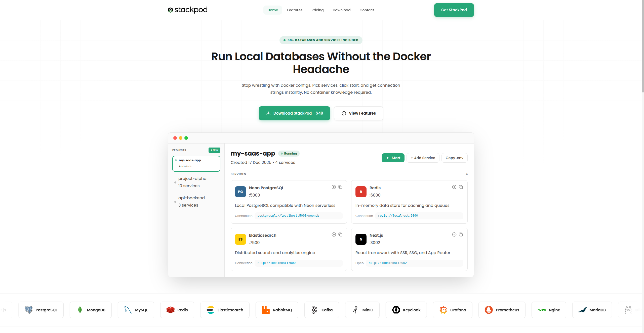Click the Prometheus logo chip
Viewport: 644px width, 333px height.
502,310
